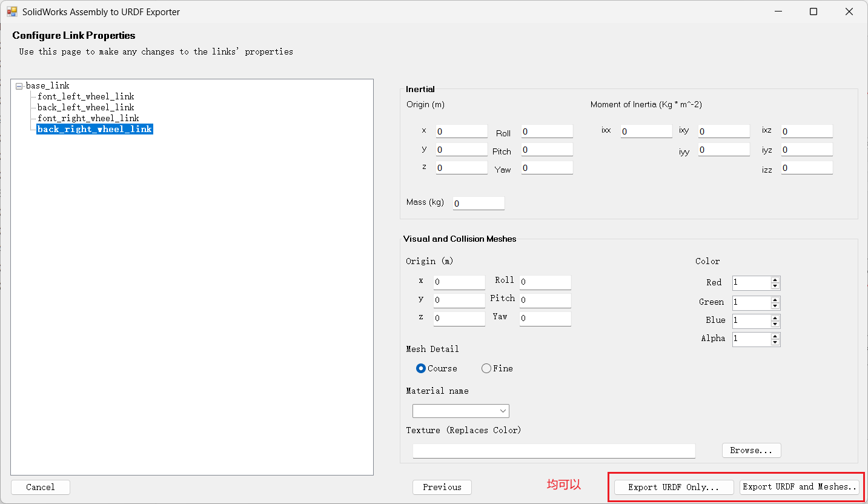Click the Texture path input field
Viewport: 868px width, 504px height.
[x=554, y=451]
